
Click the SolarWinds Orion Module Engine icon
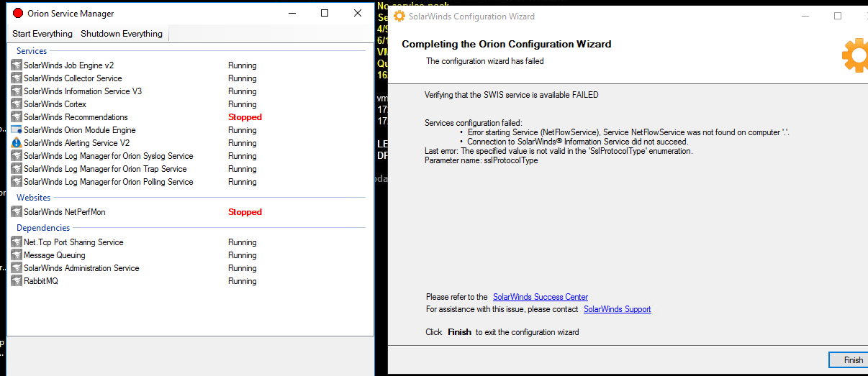click(x=17, y=130)
